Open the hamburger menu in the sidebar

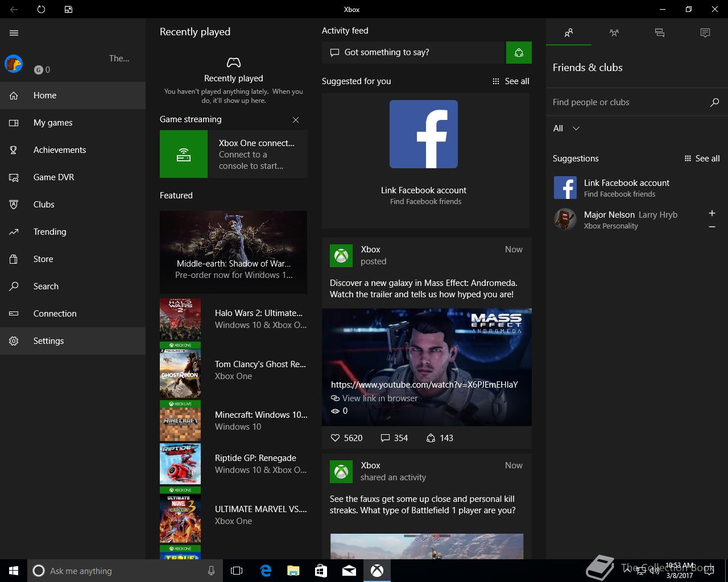(14, 33)
